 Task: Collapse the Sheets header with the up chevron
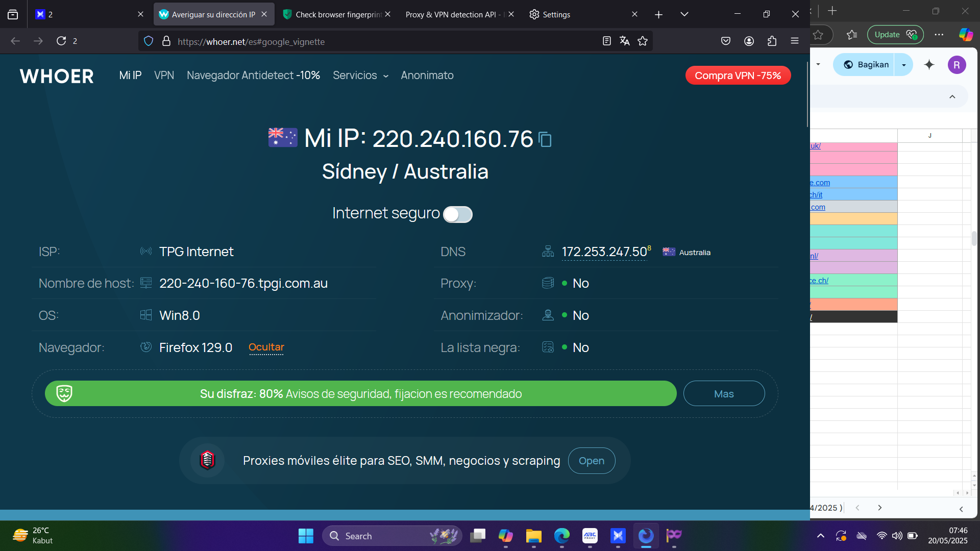tap(952, 97)
